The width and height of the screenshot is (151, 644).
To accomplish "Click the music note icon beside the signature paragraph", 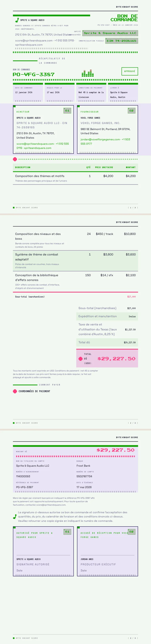I will point(15,516).
